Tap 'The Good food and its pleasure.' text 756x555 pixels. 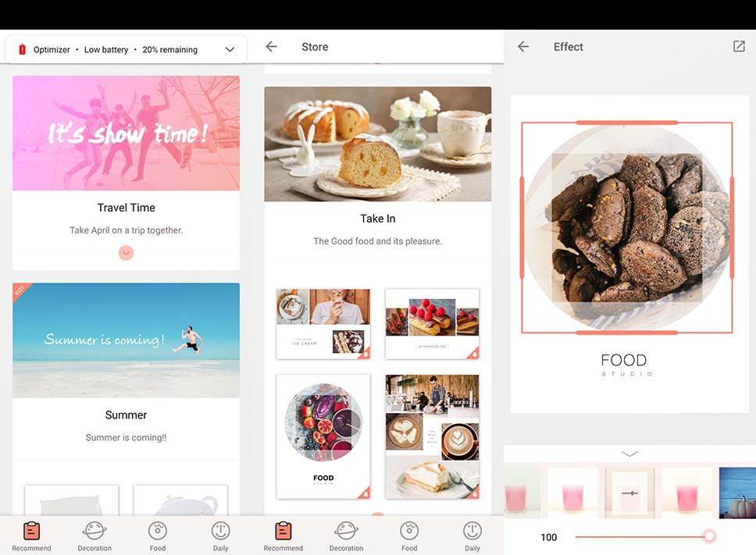coord(377,241)
